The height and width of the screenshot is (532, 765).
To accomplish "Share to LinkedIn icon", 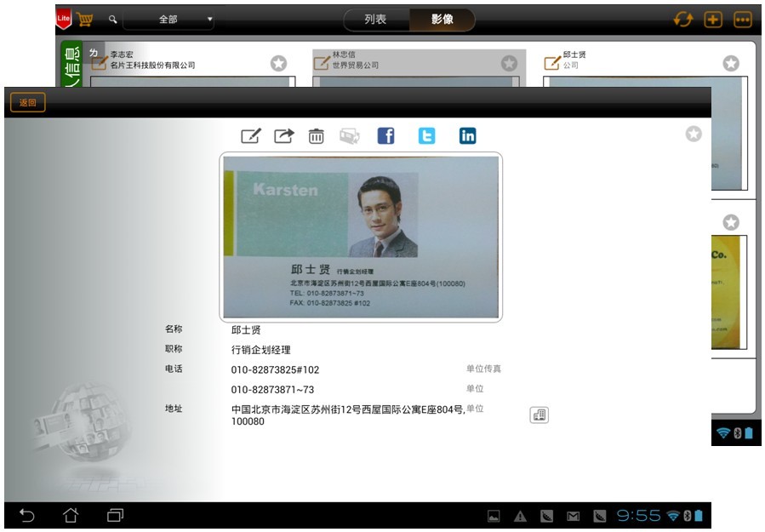I will (x=467, y=136).
